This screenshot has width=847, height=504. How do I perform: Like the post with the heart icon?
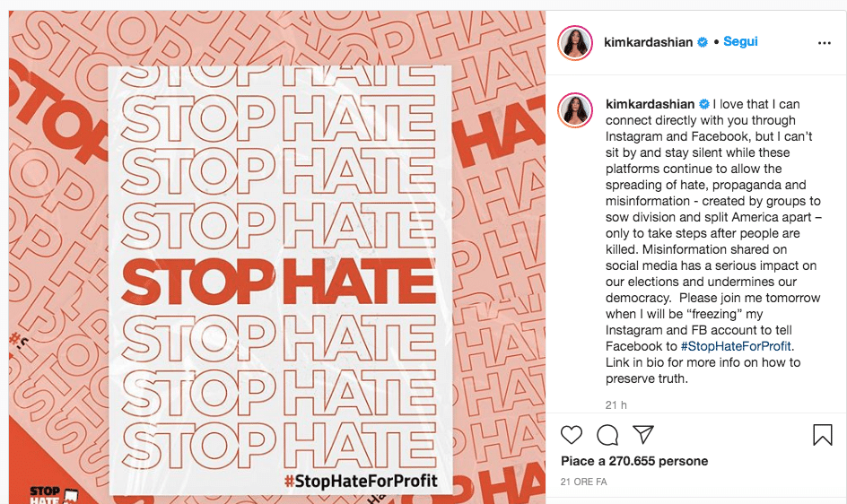(572, 435)
